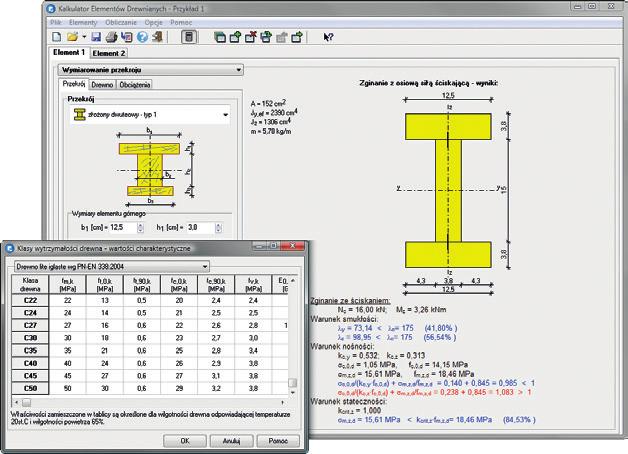Viewport: 628px width, 454px height.
Task: Click the table's scroll left arrow
Action: click(16, 402)
